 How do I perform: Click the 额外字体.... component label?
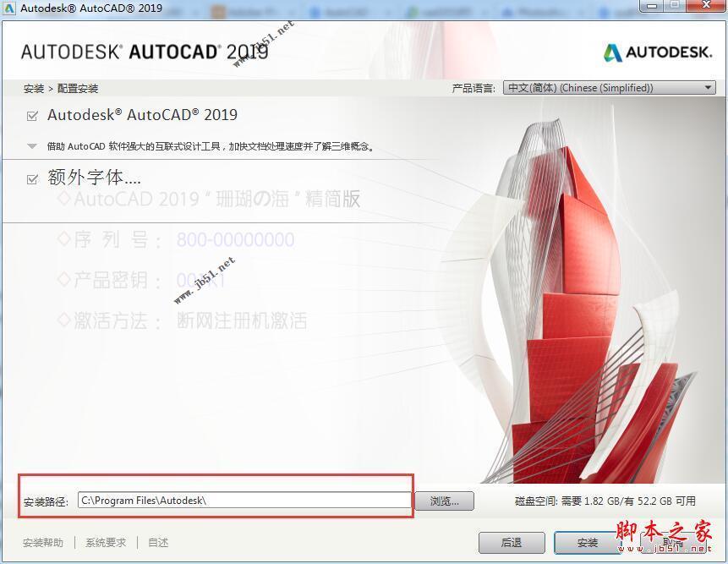[x=94, y=178]
